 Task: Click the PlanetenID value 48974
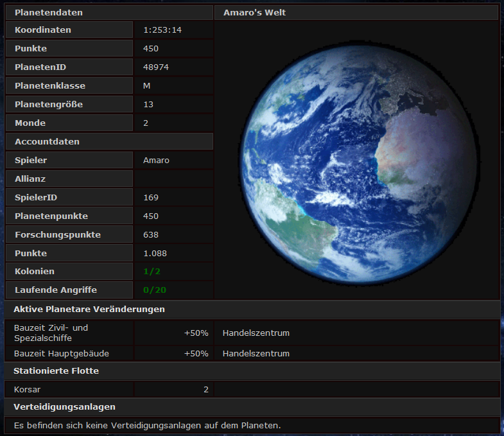click(x=156, y=67)
